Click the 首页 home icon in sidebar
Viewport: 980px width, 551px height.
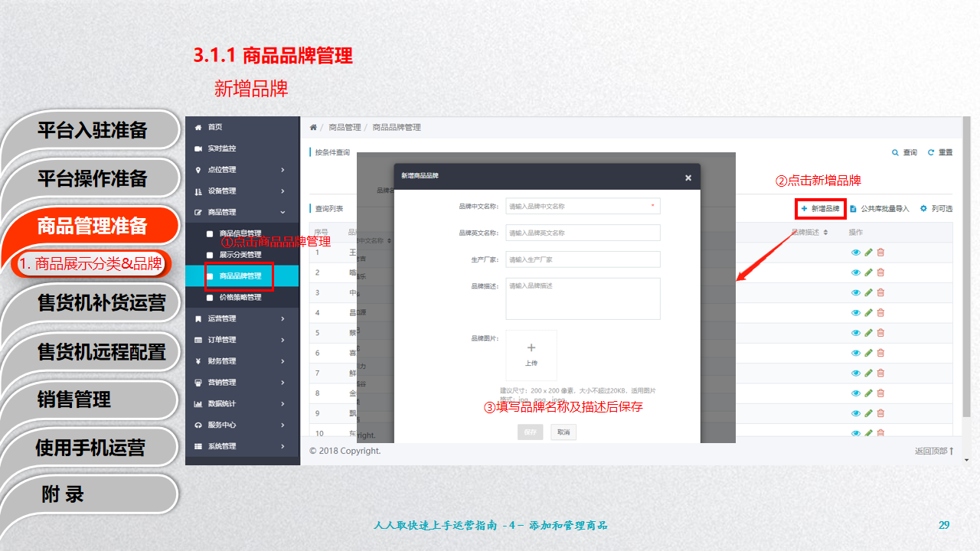click(x=198, y=127)
